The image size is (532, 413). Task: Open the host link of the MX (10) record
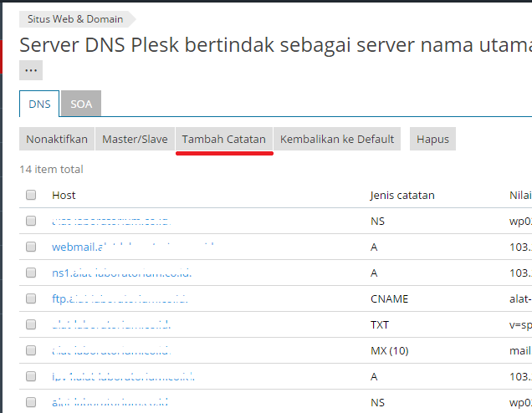(111, 350)
